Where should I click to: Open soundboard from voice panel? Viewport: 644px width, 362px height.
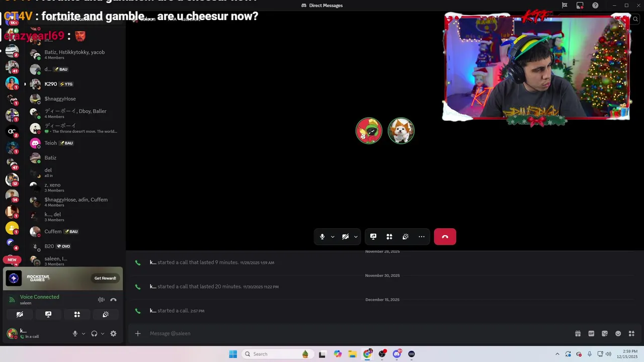(106, 314)
